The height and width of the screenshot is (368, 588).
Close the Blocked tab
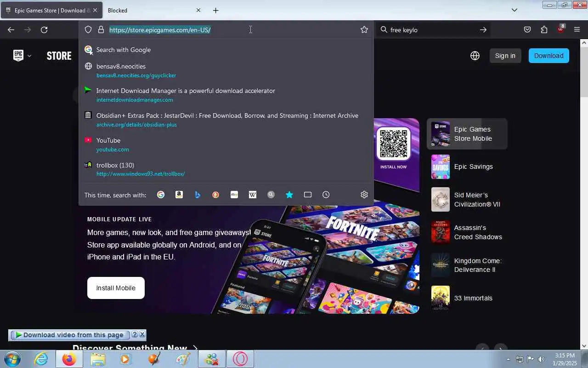198,10
